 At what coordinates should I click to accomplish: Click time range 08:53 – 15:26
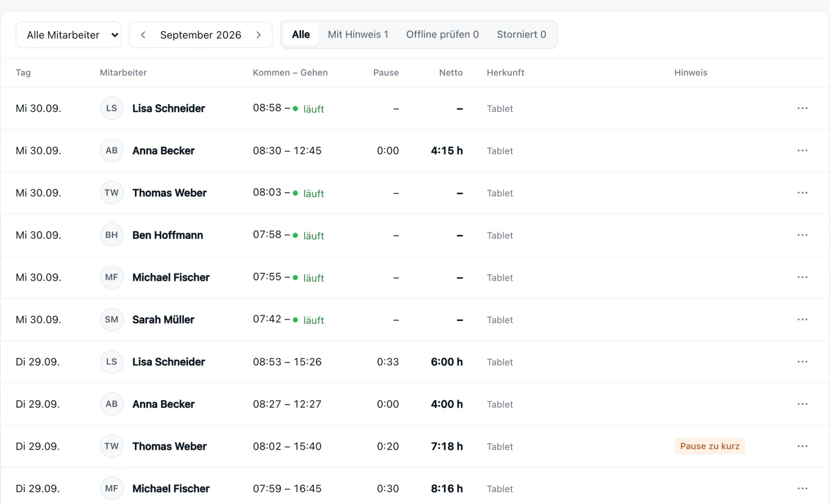point(287,362)
